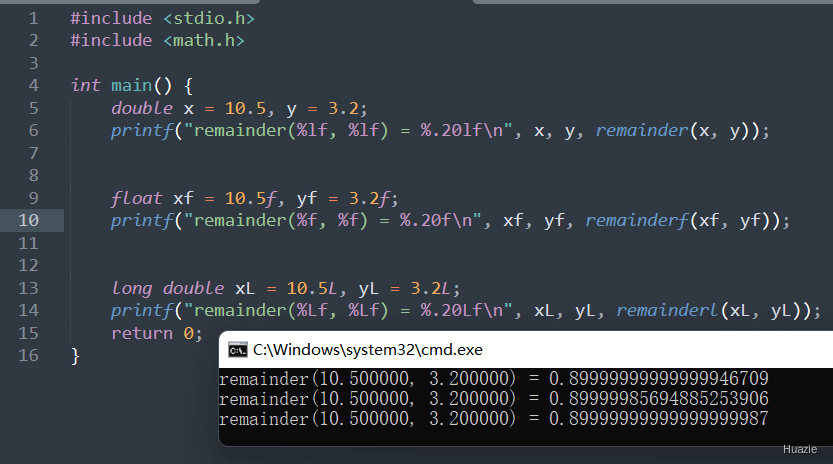
Task: Click the int main() declaration
Action: [132, 86]
